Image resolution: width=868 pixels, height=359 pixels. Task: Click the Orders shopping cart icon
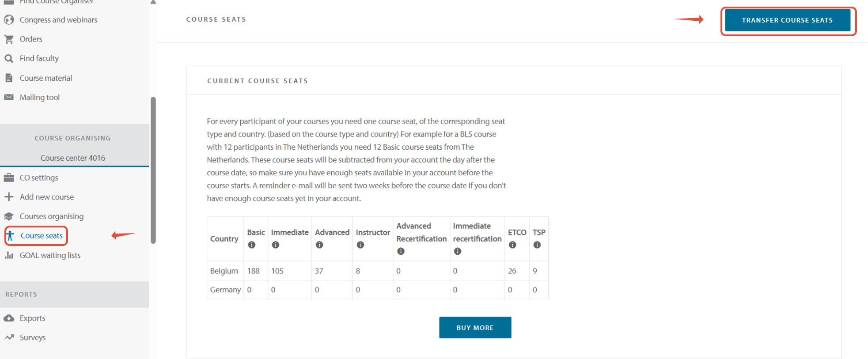point(9,39)
